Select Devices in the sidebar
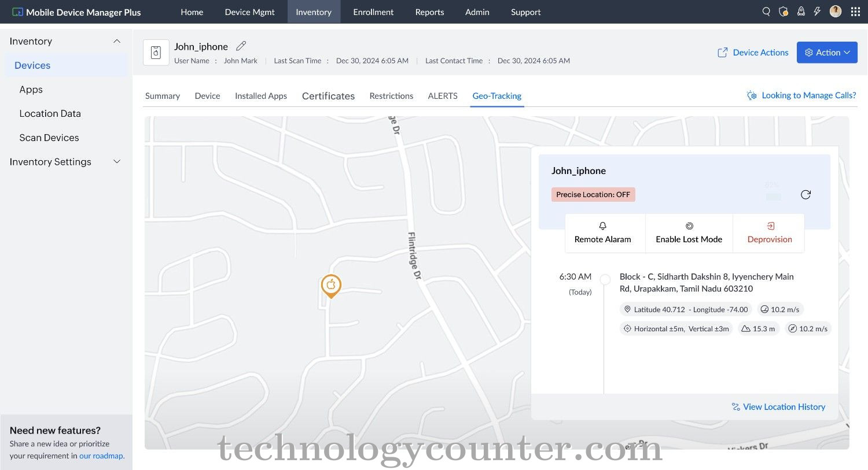Viewport: 868px width, 470px height. (67, 65)
